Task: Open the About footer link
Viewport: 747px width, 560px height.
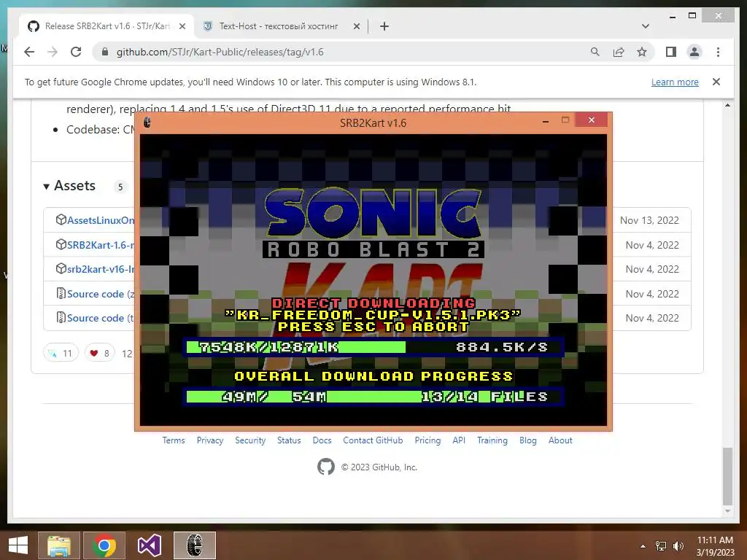Action: pyautogui.click(x=560, y=440)
